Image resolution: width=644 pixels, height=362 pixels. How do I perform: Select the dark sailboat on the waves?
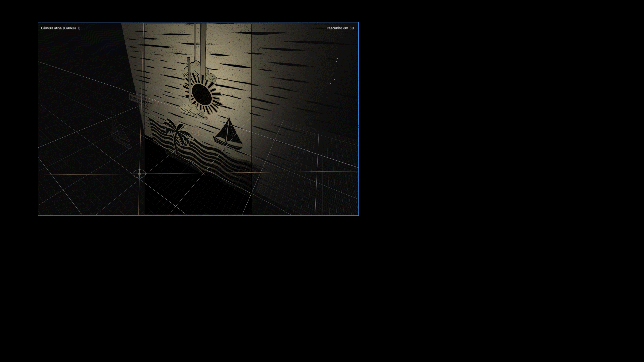[x=229, y=134]
